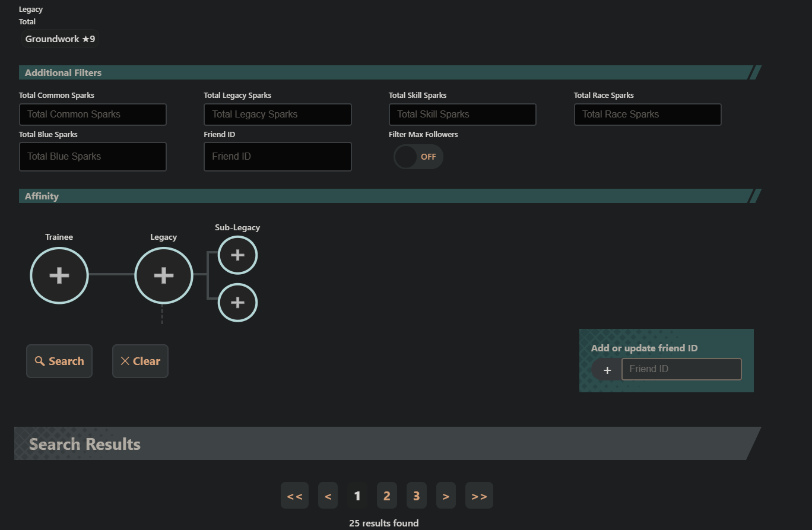Run the Search button
Image resolution: width=812 pixels, height=530 pixels.
pos(59,361)
